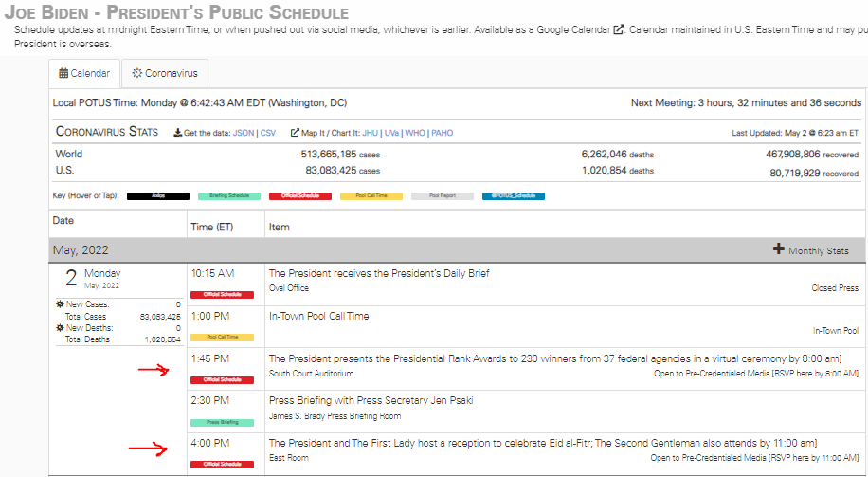Select the President's Daily Brief item
This screenshot has height=477, width=868.
coord(379,273)
